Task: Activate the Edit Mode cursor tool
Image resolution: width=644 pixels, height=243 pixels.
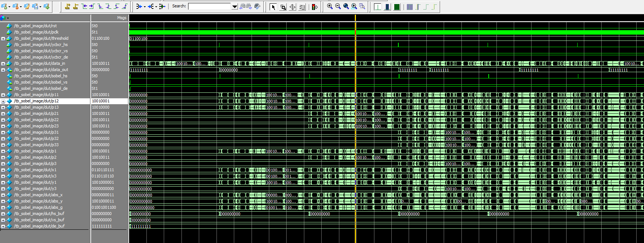Action: tap(302, 7)
